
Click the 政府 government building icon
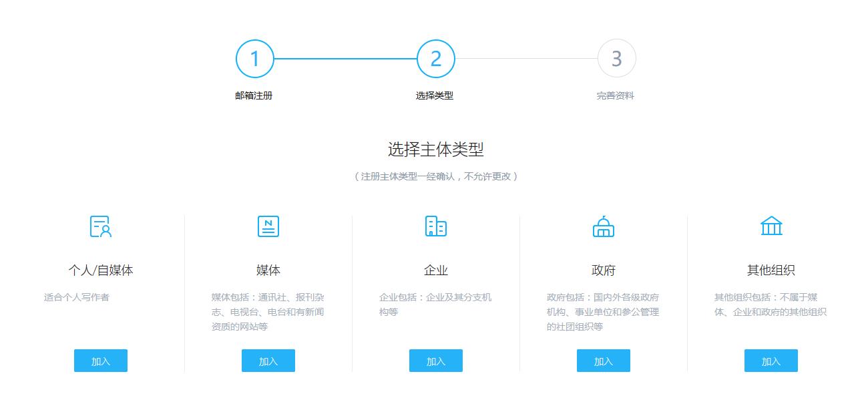tap(603, 226)
